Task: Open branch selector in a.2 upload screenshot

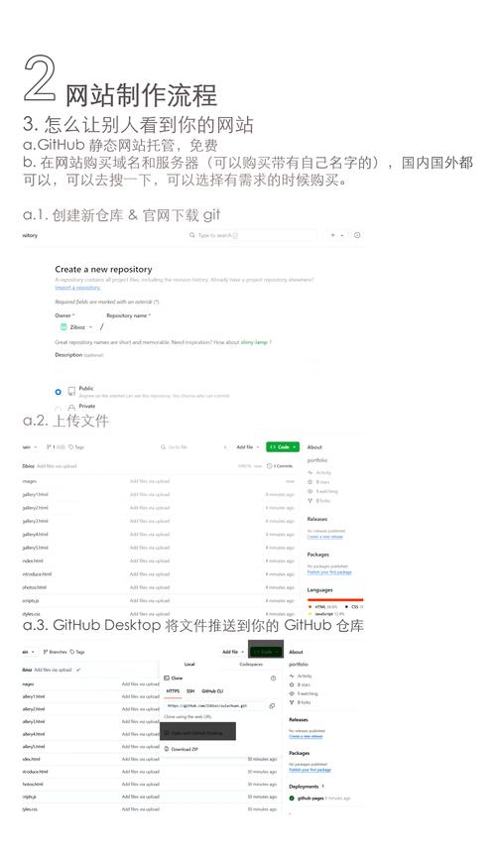Action: pyautogui.click(x=30, y=446)
